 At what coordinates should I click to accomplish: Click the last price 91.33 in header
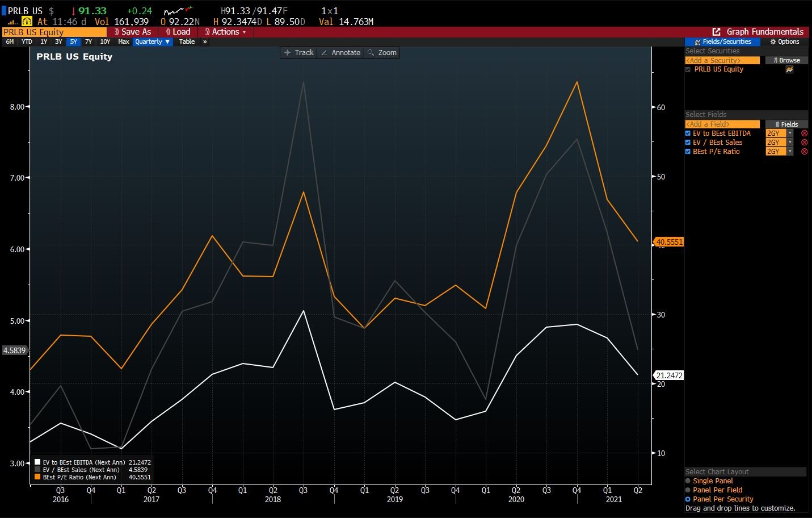click(92, 11)
